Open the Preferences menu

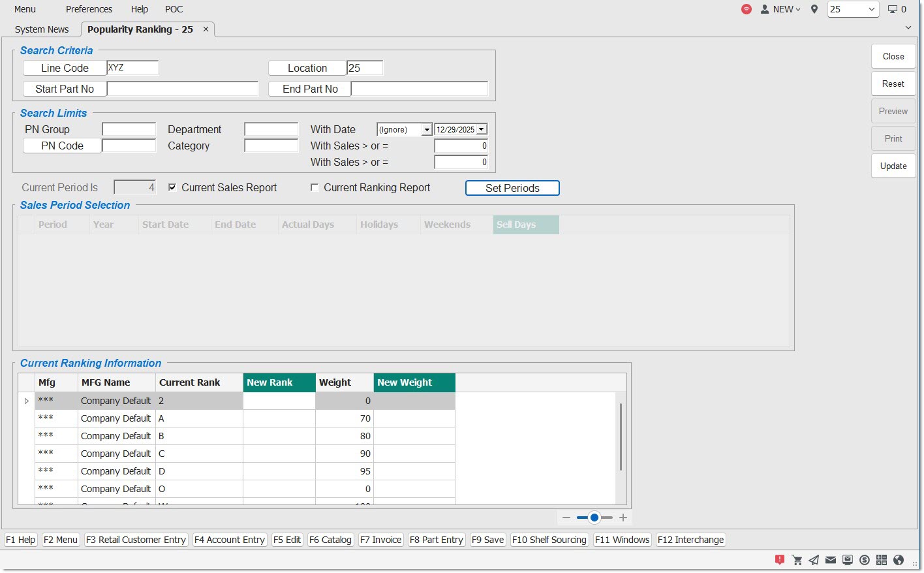(x=89, y=9)
